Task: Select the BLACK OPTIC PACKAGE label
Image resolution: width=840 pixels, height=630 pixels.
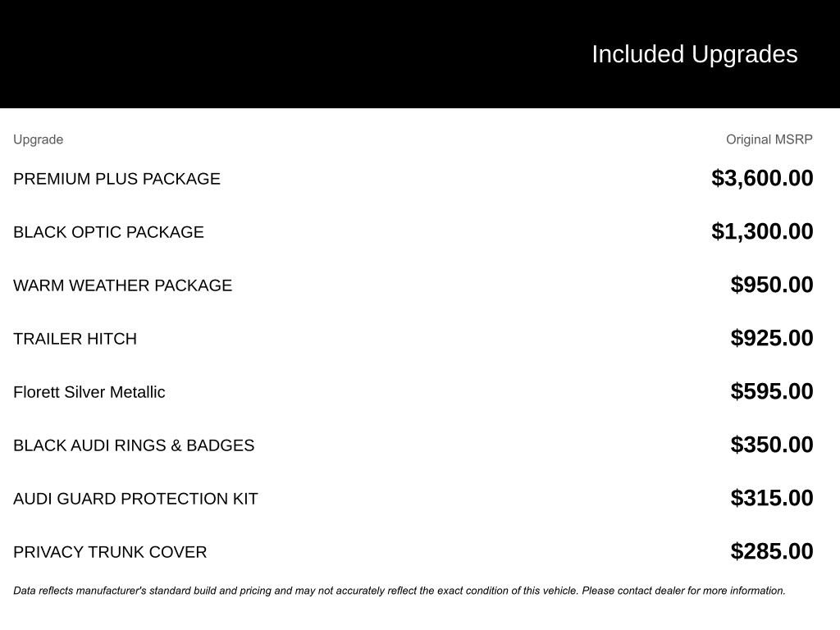Action: tap(108, 232)
